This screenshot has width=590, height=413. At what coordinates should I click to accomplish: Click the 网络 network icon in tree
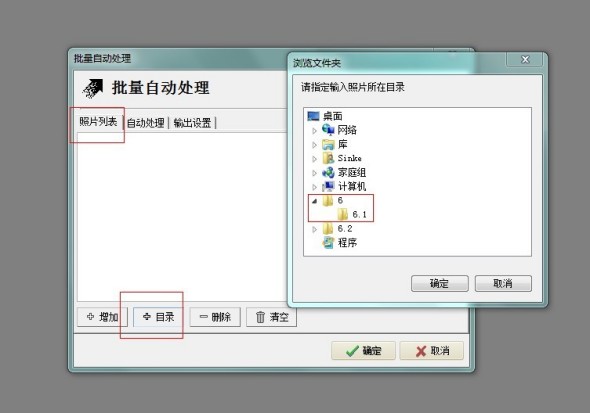(328, 130)
